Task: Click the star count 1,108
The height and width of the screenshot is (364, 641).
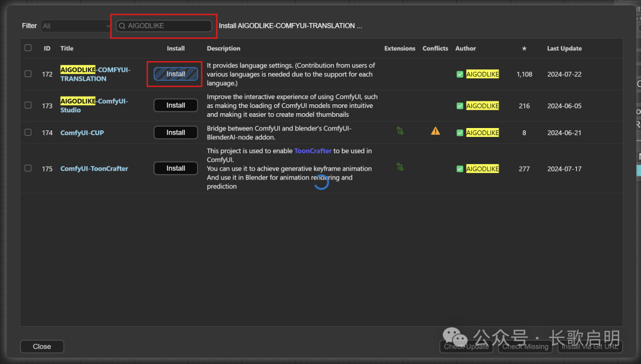Action: (x=524, y=74)
